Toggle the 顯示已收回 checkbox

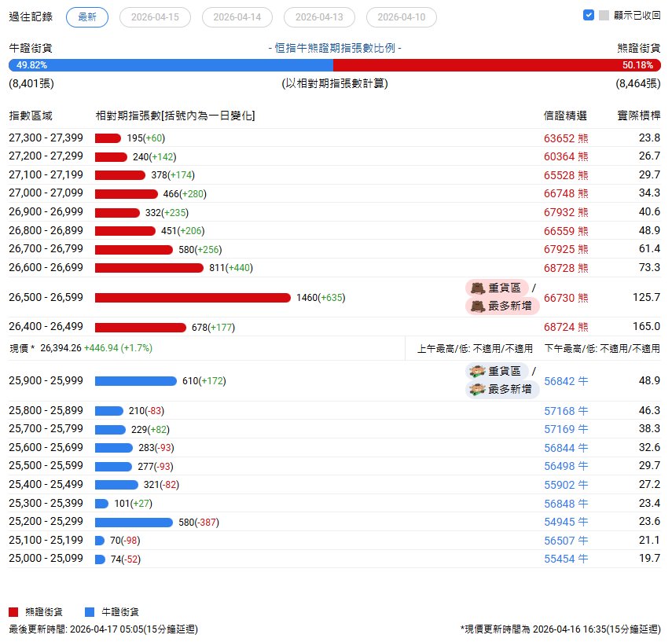click(x=589, y=15)
